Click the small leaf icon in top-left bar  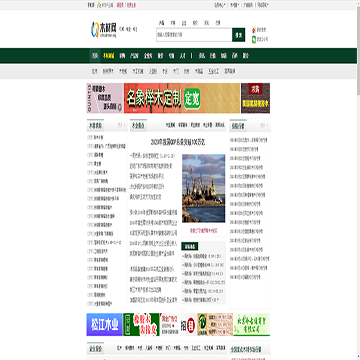[x=99, y=5]
